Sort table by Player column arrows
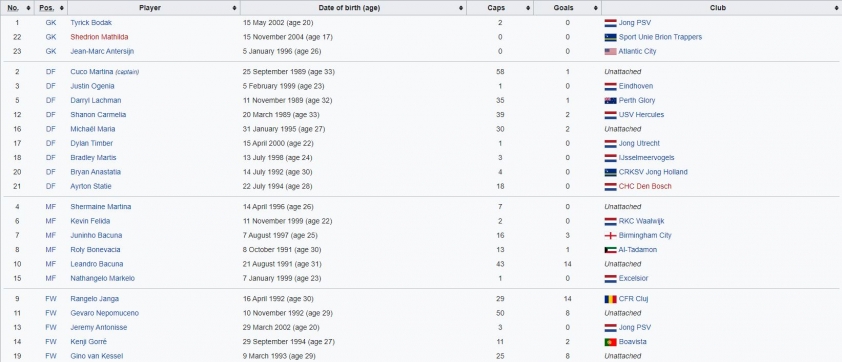Viewport: 842px width, 362px height. [235, 8]
